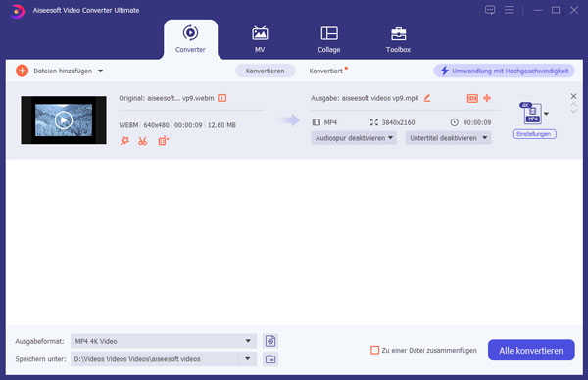Expand Audiospur deaktivieren dropdown

[x=354, y=138]
